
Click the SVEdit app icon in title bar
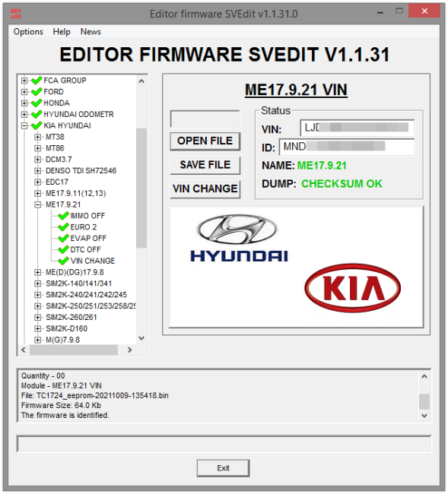[16, 14]
